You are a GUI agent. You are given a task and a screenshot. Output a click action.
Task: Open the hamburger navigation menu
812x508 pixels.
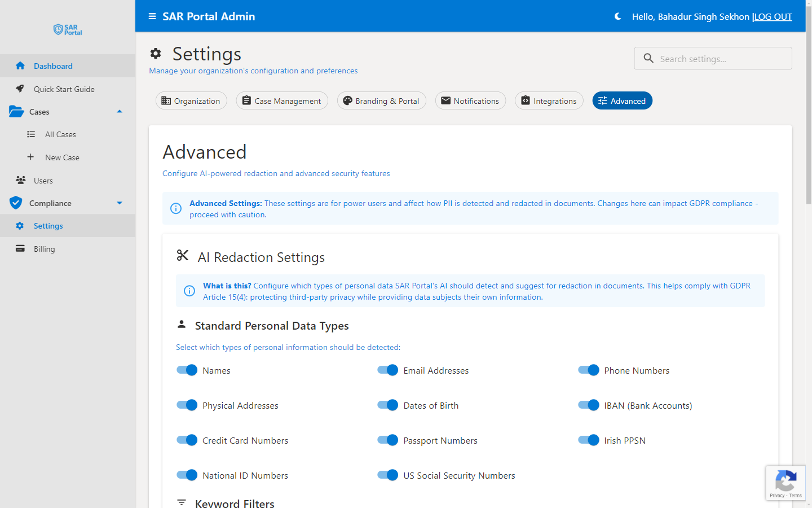pyautogui.click(x=152, y=16)
